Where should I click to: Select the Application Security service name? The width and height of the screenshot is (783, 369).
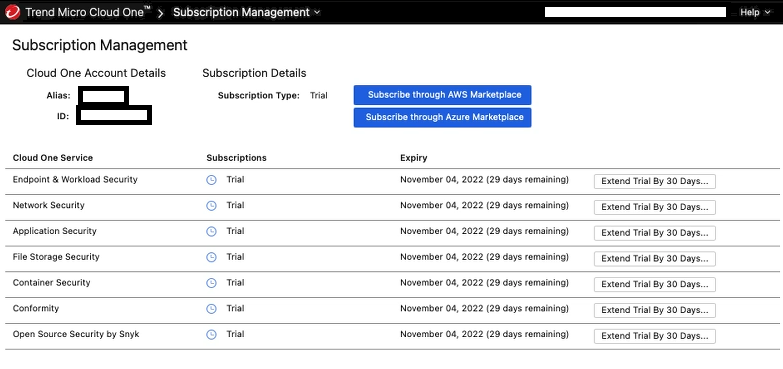(x=54, y=231)
